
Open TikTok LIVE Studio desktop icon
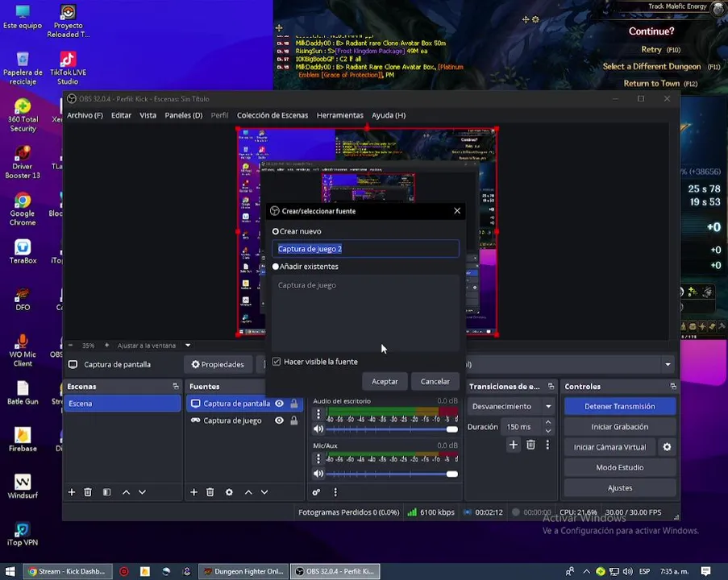[68, 68]
